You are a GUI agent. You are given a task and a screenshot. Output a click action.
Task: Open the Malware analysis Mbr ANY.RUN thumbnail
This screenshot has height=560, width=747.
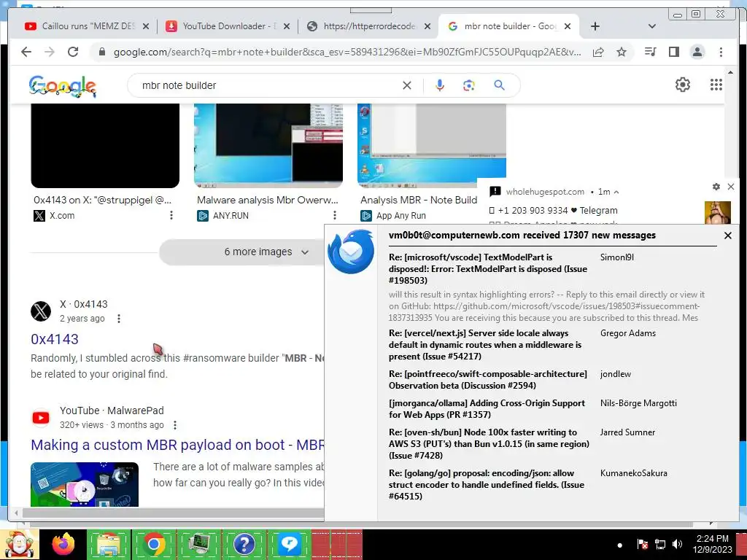(268, 145)
